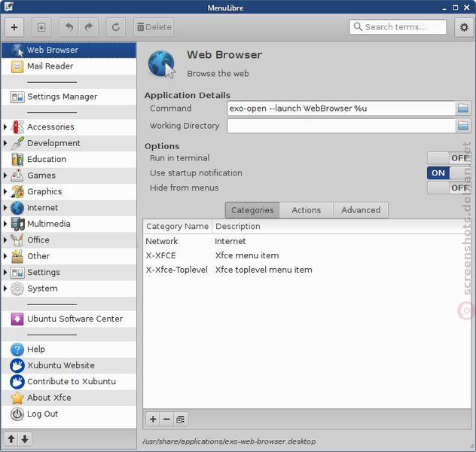Screen dimensions: 476x452
Task: Undo the last change
Action: 69,27
